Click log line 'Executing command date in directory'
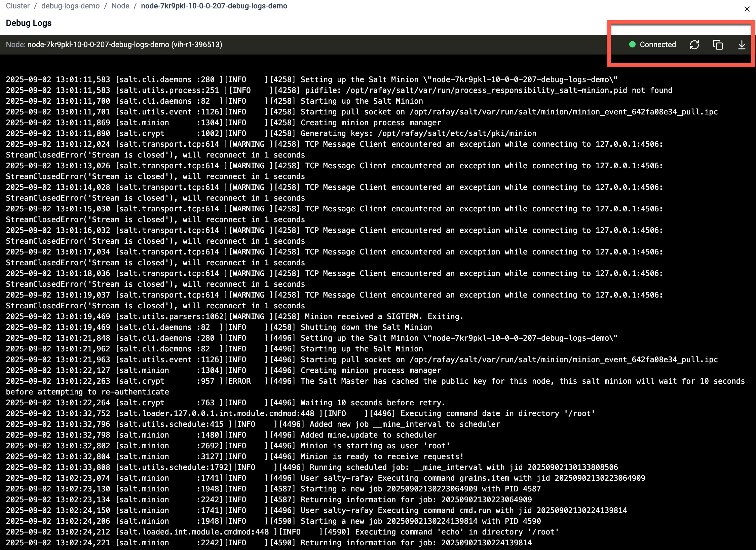 [x=301, y=413]
